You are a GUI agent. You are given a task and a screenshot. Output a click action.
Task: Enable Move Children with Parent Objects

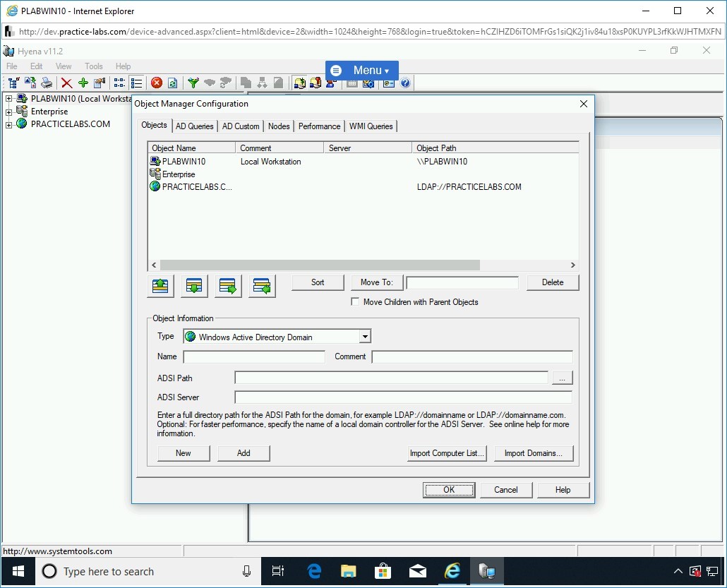pos(356,302)
